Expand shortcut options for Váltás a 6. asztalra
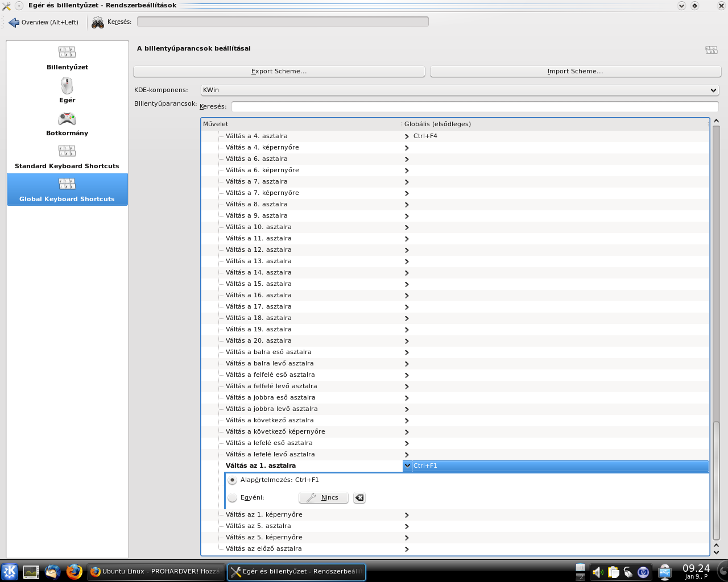Screen dimensions: 728x582 [407, 159]
